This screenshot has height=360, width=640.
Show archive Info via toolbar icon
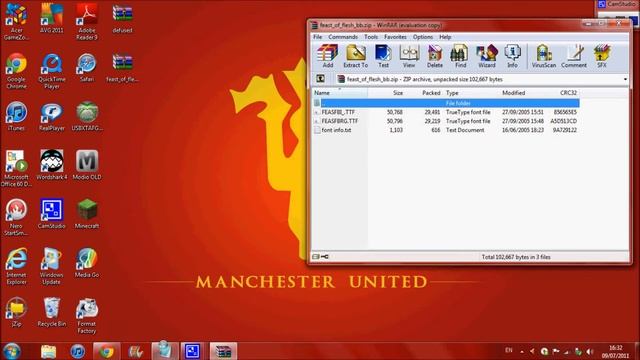(512, 56)
